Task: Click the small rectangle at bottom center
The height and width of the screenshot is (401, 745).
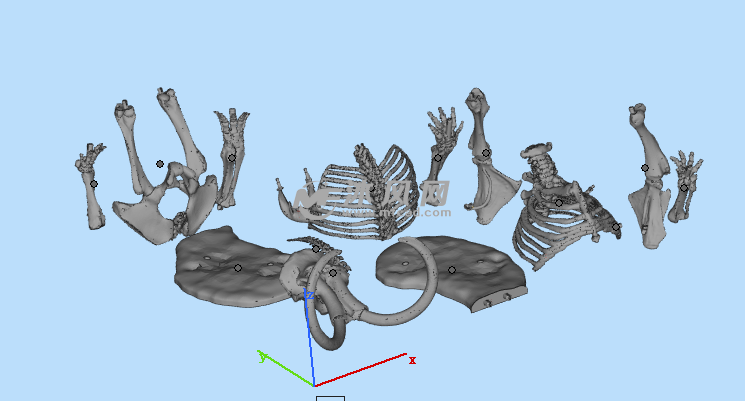Action: tap(330, 398)
